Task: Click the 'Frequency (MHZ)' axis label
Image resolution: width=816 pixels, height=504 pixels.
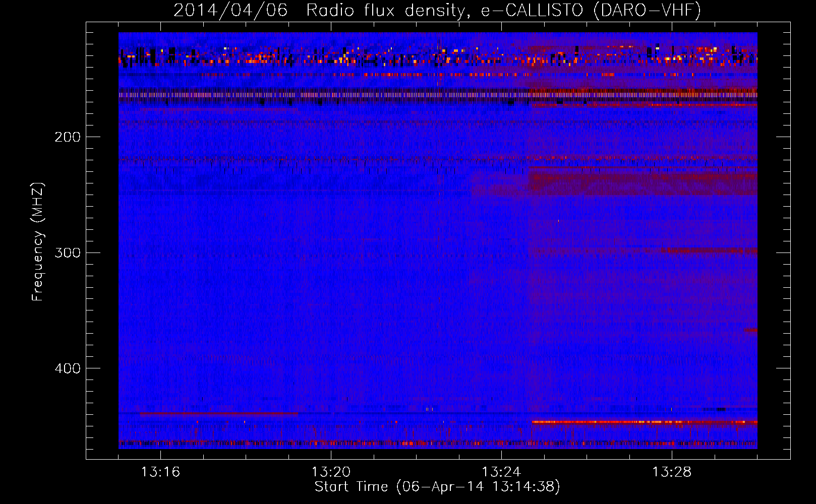Action: pos(38,242)
